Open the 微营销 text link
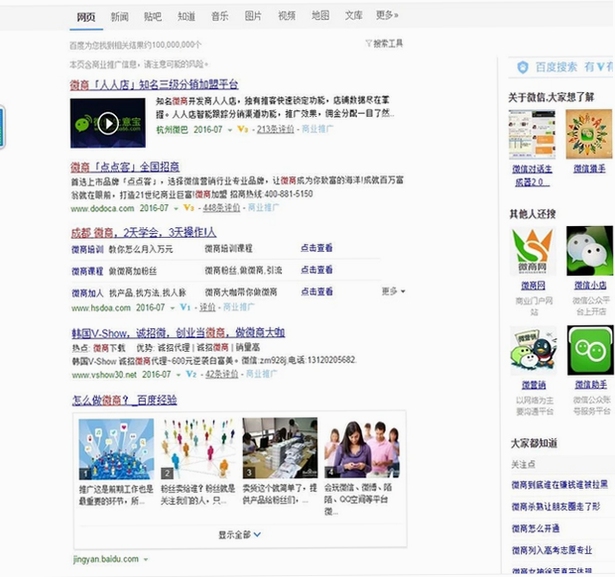 534,385
